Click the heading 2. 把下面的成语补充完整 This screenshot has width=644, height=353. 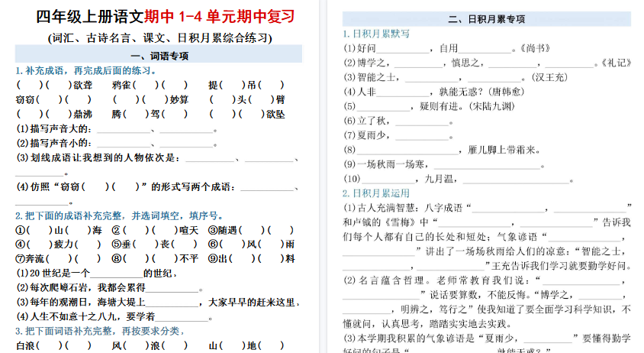pos(120,216)
